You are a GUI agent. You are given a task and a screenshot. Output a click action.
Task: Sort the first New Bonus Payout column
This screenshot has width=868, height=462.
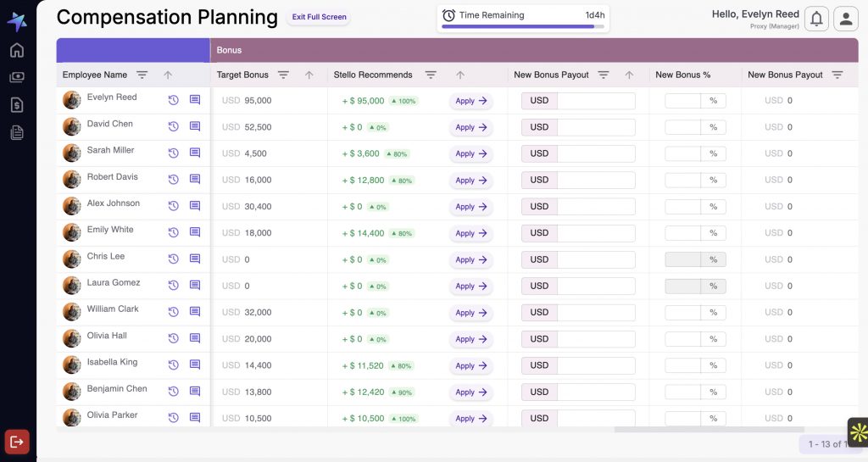[x=629, y=75]
